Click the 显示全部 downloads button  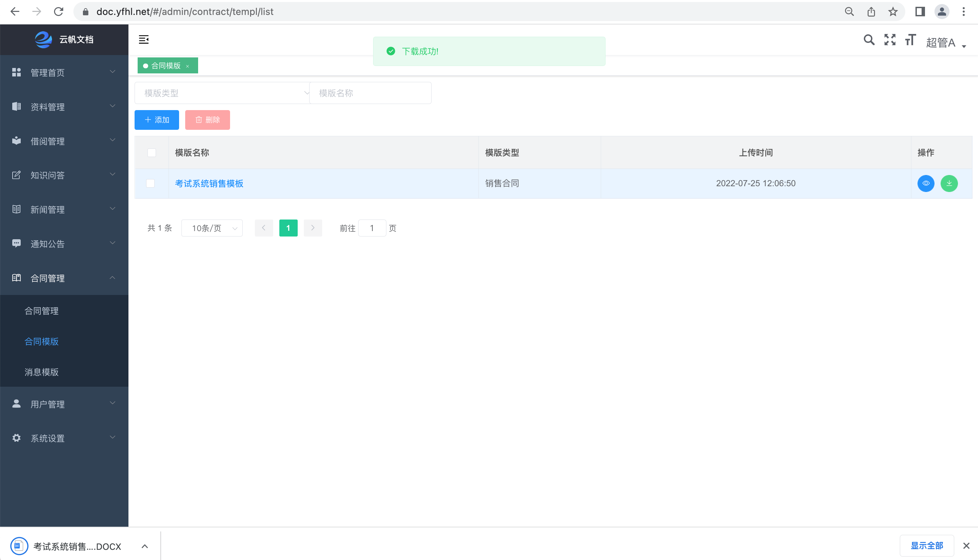[x=927, y=546]
